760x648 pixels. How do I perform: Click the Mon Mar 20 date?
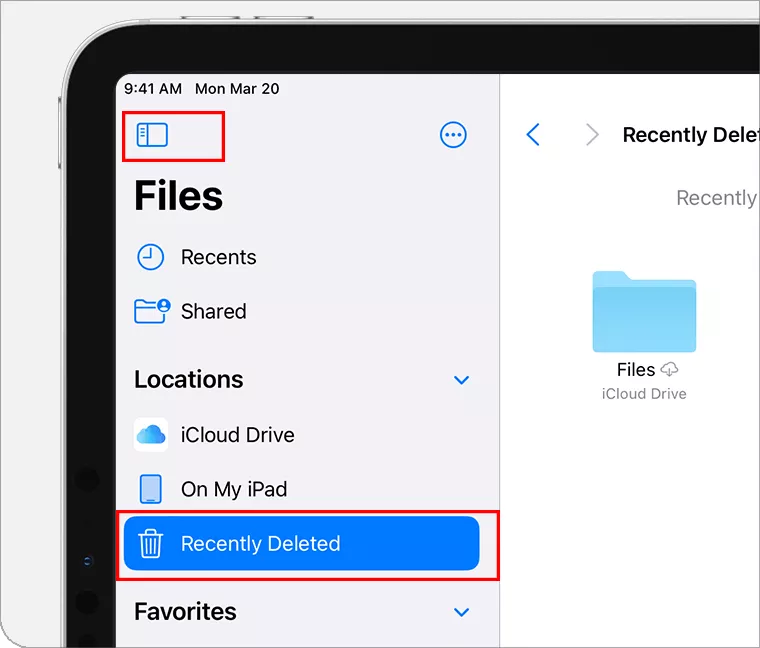[237, 89]
